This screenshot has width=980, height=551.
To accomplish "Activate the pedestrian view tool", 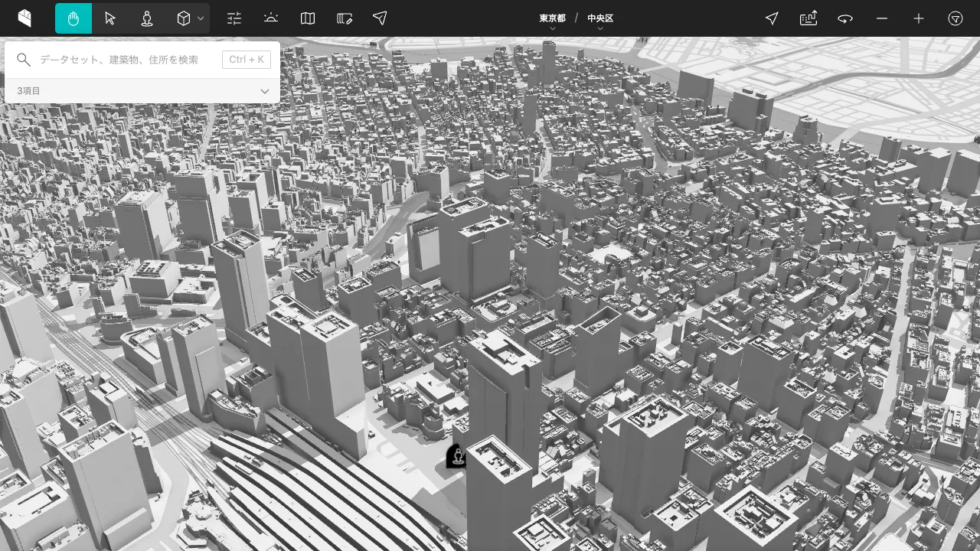I will 147,18.
